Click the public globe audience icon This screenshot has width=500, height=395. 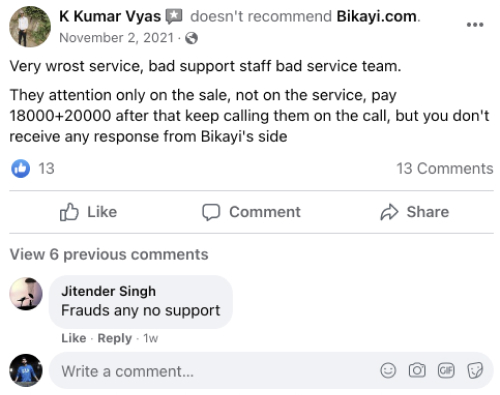click(191, 38)
